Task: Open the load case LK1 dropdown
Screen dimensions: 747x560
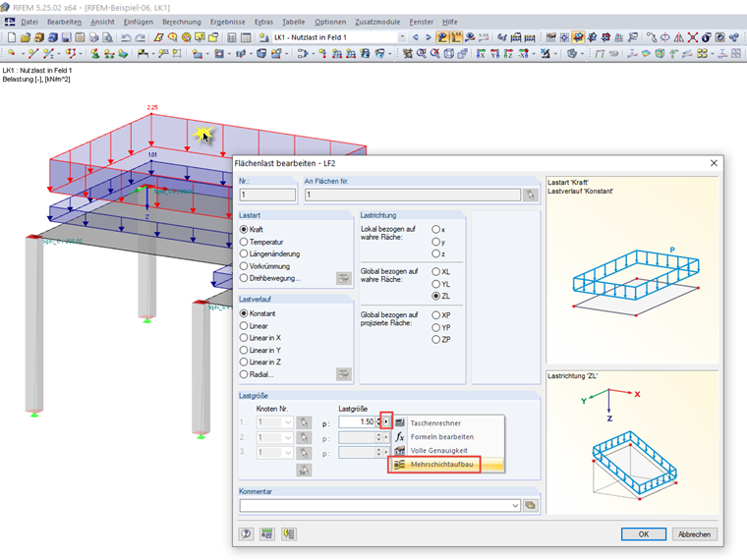Action: pyautogui.click(x=403, y=37)
